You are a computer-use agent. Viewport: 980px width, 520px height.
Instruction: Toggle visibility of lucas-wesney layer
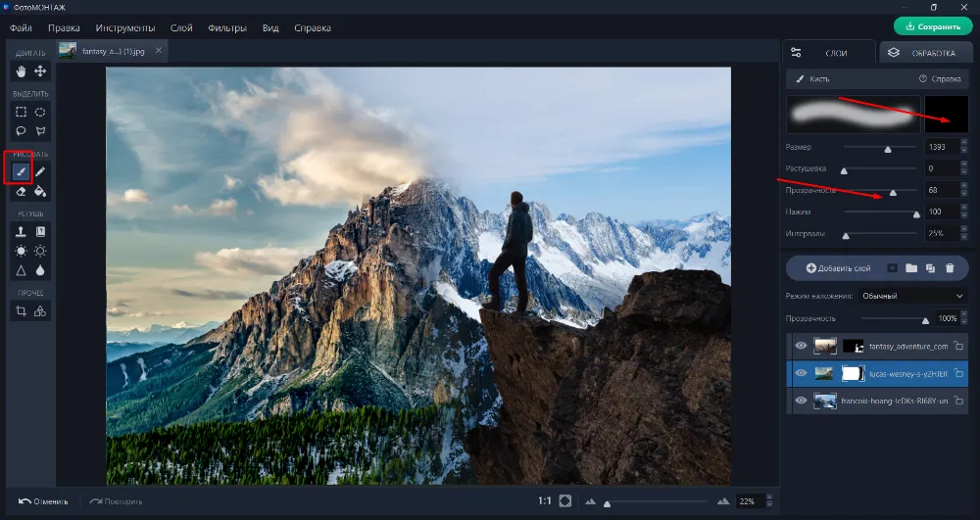coord(801,373)
